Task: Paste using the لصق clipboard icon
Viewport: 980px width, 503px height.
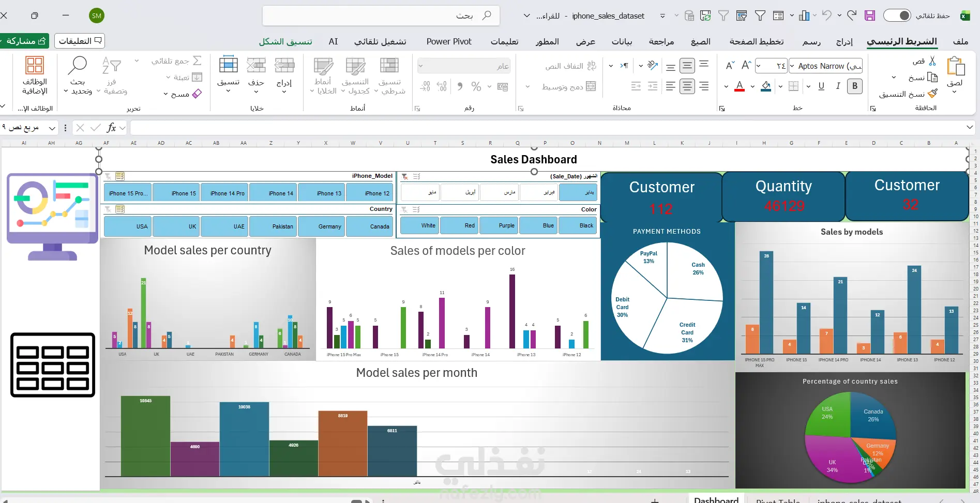Action: coord(955,67)
